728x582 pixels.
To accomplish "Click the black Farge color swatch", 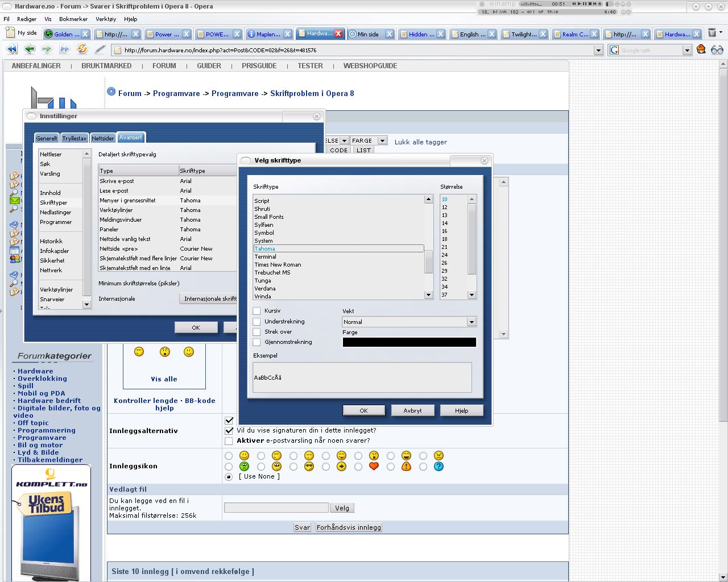I will click(409, 342).
